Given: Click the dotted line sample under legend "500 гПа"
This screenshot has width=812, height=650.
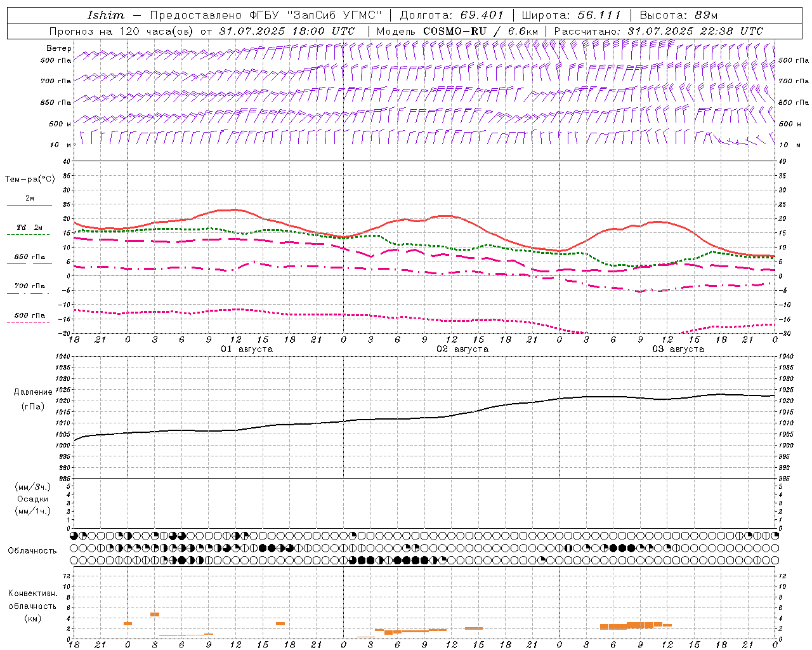Looking at the screenshot, I should (x=28, y=322).
